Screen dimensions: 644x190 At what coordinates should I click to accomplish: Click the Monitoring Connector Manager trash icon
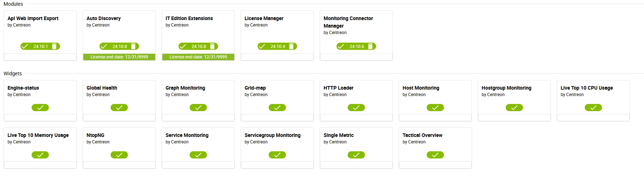(370, 46)
